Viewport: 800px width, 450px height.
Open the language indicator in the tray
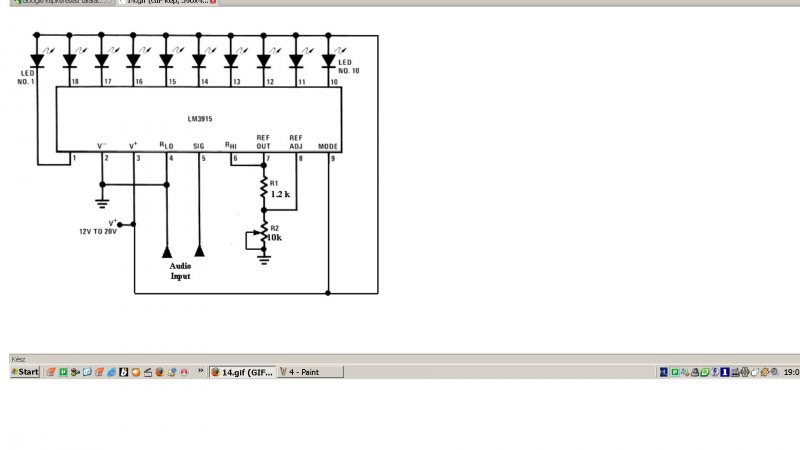click(x=664, y=372)
